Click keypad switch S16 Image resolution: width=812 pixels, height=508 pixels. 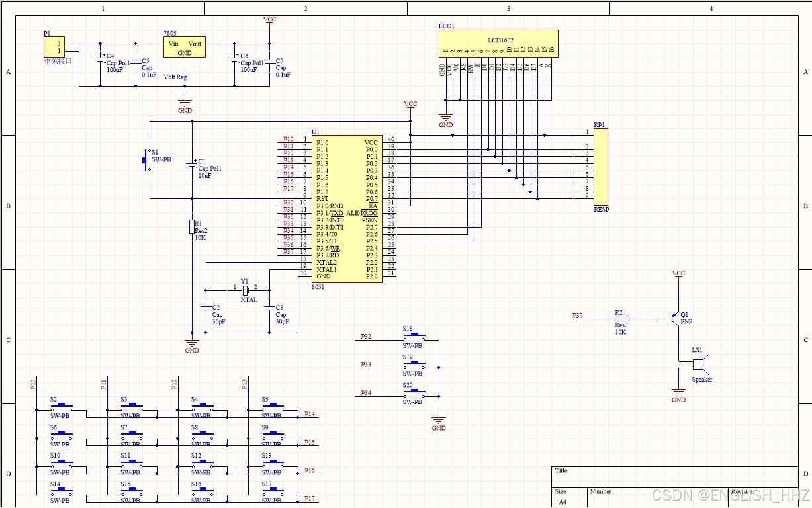[x=203, y=492]
